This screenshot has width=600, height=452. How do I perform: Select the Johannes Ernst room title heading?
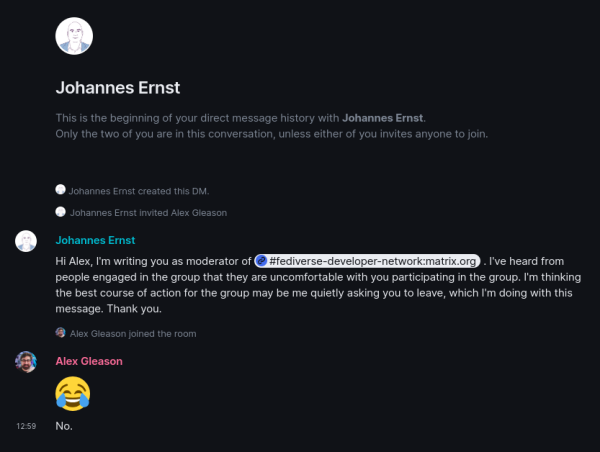[x=118, y=88]
